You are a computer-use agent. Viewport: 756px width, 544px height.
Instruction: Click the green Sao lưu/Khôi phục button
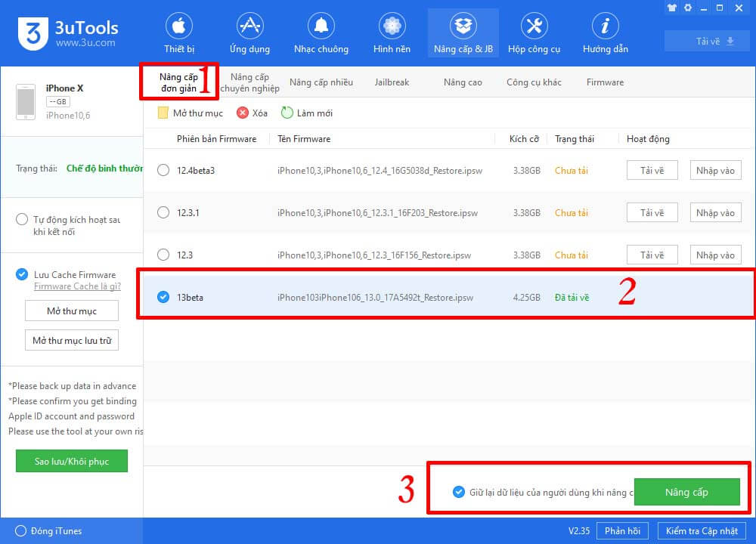(x=72, y=461)
